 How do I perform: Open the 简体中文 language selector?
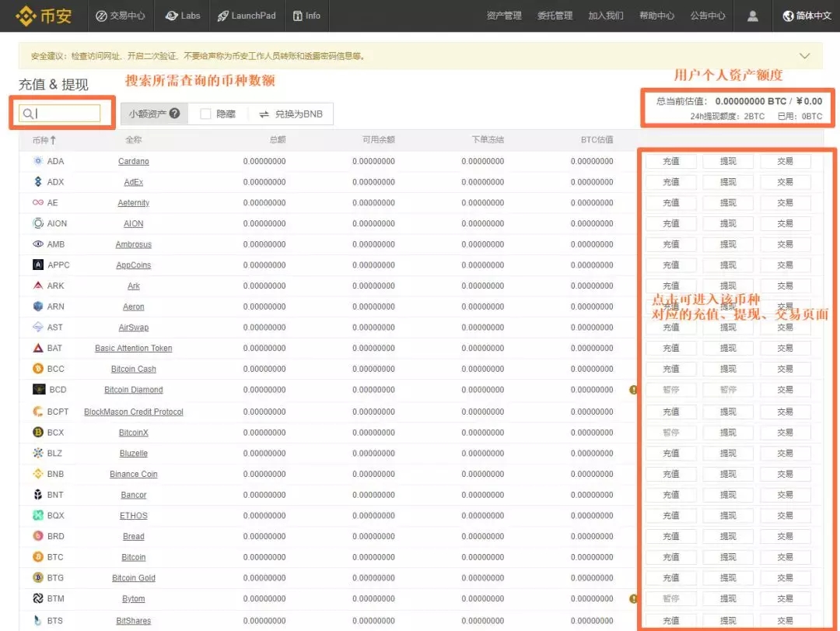click(807, 16)
